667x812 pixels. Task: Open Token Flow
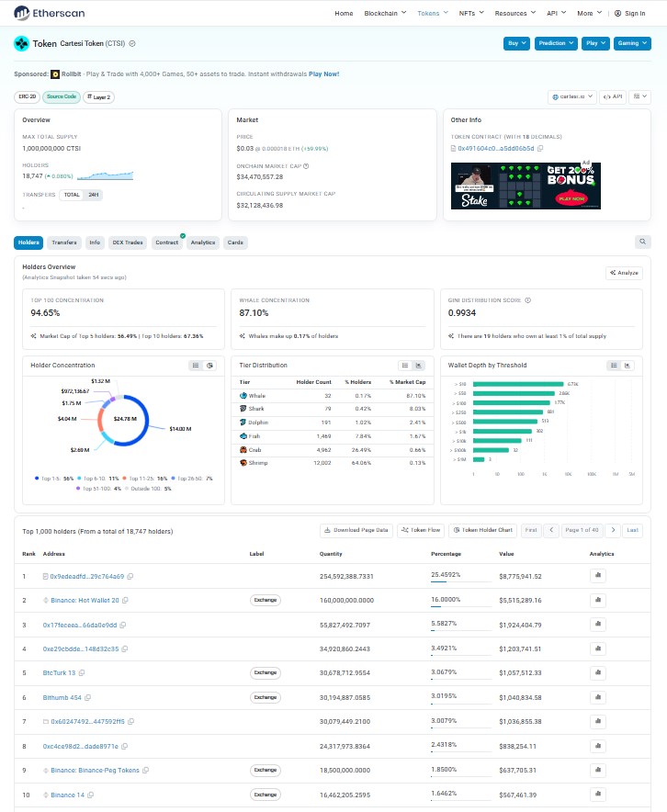[421, 530]
